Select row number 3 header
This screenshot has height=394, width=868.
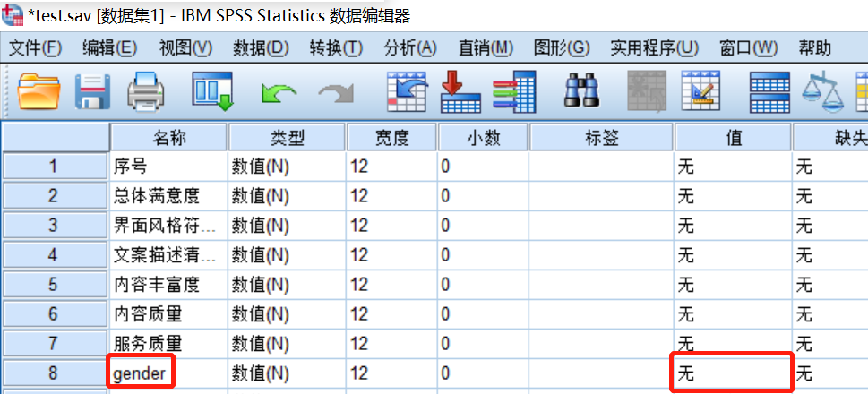pos(55,226)
